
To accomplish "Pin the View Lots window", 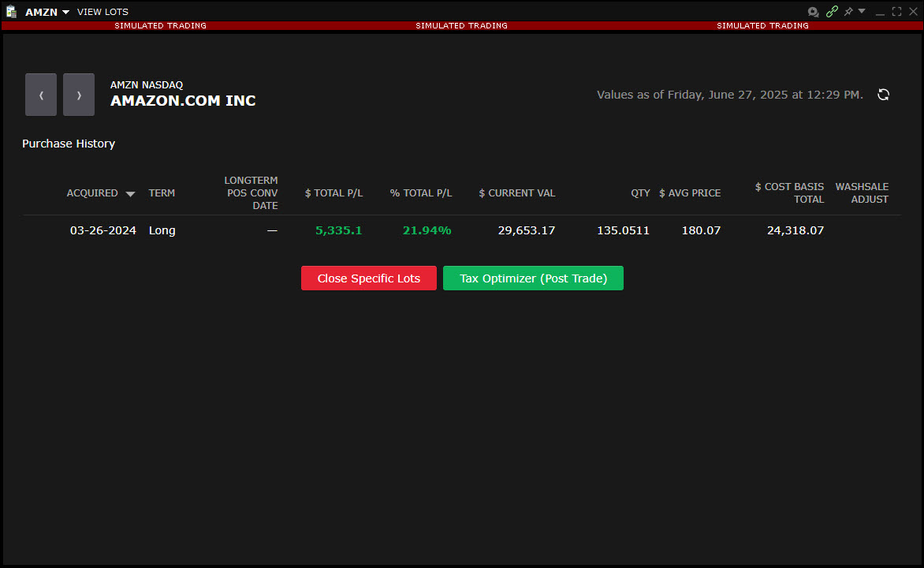I will pos(848,12).
